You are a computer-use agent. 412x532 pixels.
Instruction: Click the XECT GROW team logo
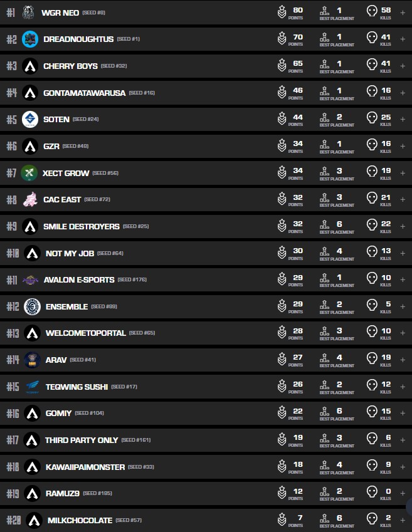[x=29, y=173]
